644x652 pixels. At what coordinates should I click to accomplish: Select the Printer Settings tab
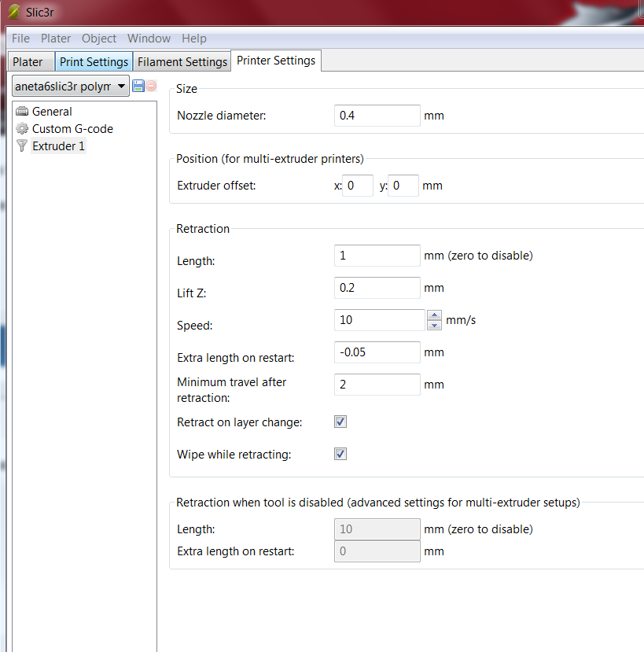point(276,61)
